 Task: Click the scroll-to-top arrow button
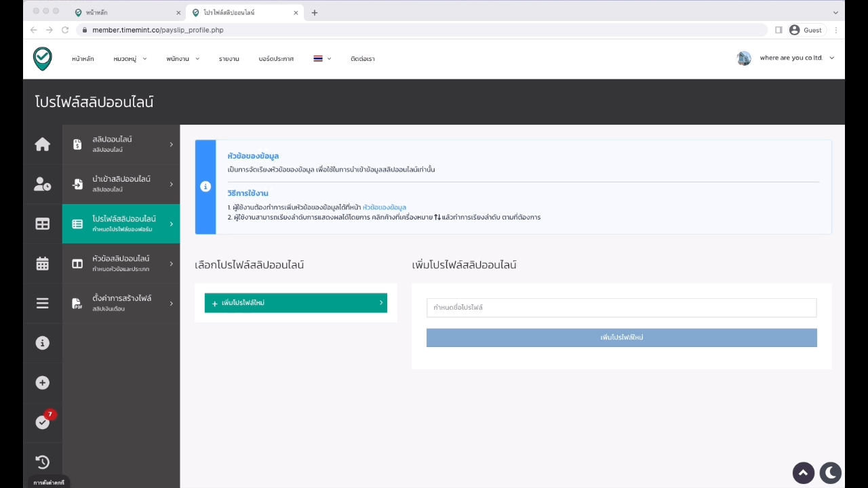(803, 472)
